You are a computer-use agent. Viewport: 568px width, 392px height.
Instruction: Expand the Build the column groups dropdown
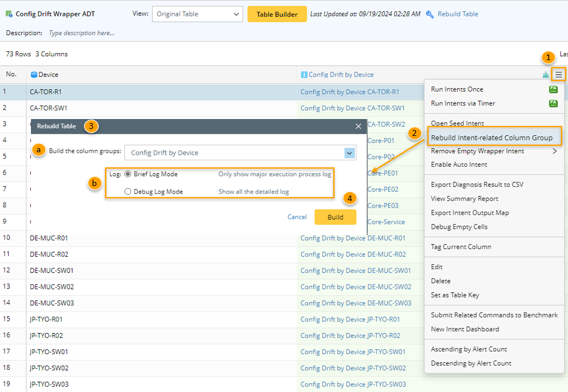(x=350, y=153)
